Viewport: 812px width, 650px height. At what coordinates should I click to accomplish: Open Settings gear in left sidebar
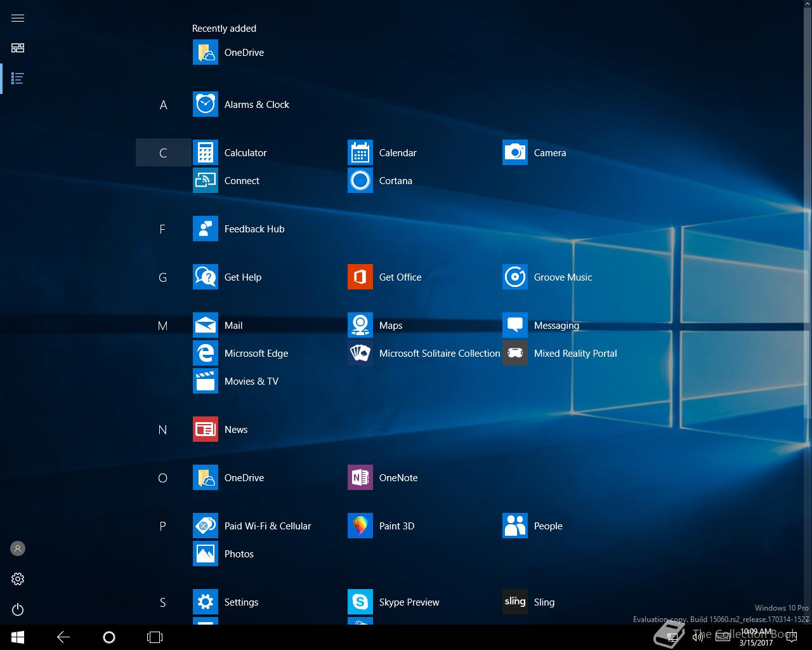pos(18,579)
